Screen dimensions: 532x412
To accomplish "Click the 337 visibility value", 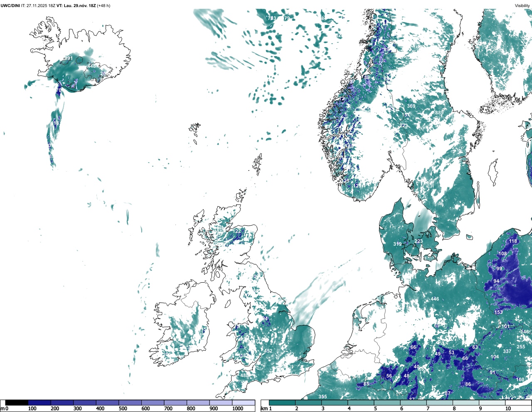I will point(507,351).
